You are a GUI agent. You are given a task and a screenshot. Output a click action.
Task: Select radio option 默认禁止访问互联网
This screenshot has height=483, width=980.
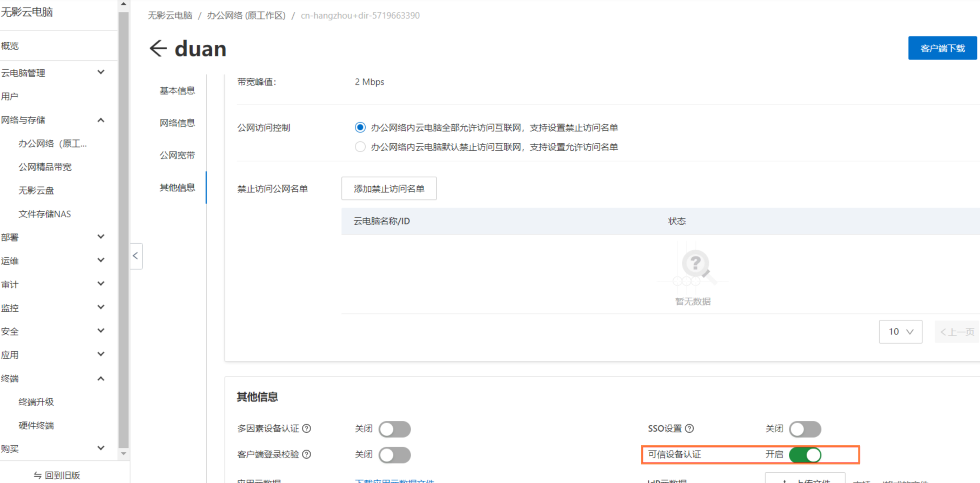[x=360, y=147]
